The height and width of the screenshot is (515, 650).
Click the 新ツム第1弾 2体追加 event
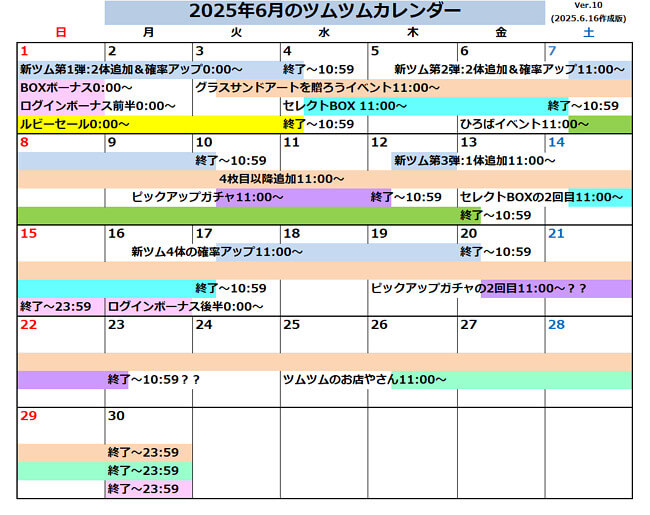point(131,69)
